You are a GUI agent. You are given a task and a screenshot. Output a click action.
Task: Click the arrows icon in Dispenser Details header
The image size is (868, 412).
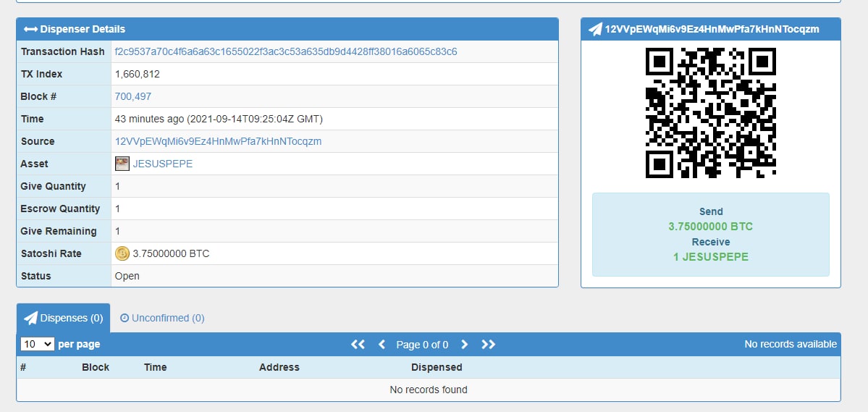[x=30, y=30]
